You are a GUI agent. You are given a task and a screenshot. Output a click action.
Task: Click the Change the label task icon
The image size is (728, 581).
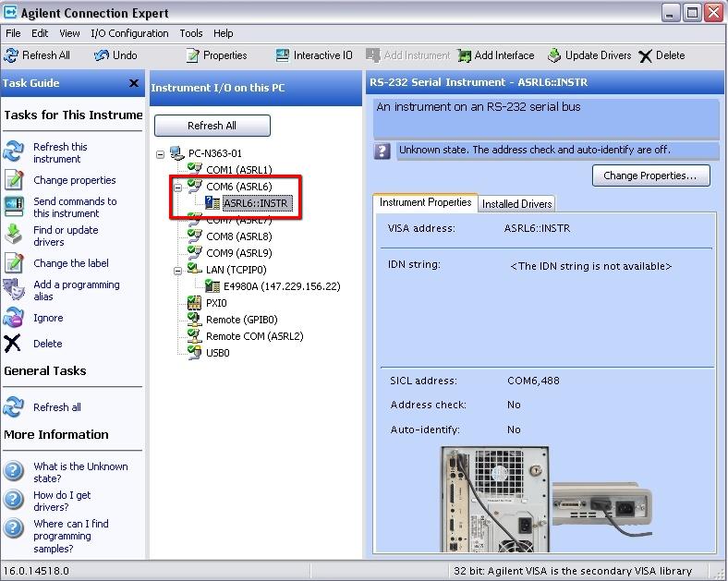[x=14, y=262]
